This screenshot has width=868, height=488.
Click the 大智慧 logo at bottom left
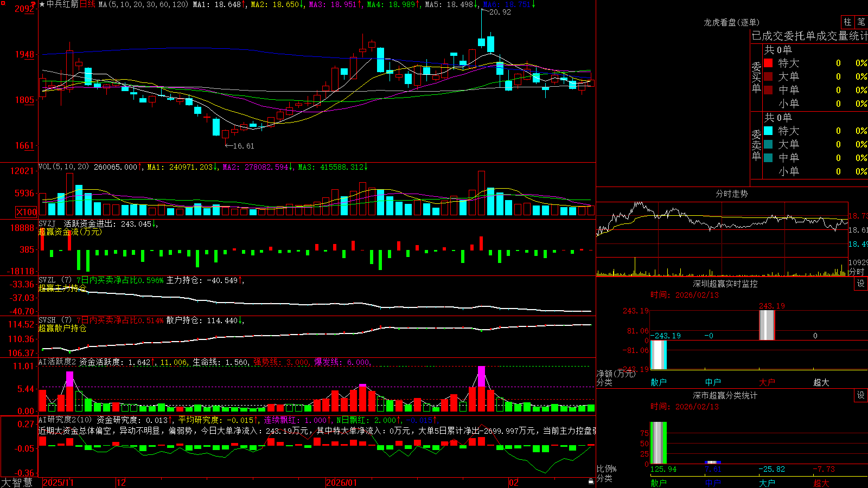click(17, 483)
